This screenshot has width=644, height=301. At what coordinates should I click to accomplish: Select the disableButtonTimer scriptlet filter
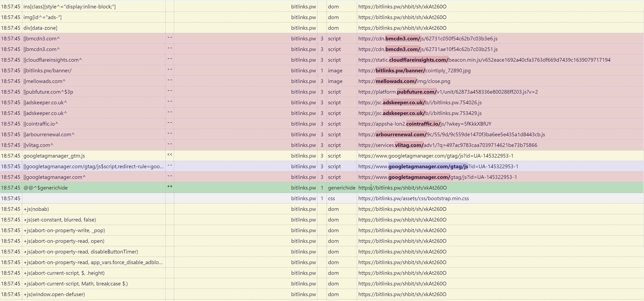81,252
